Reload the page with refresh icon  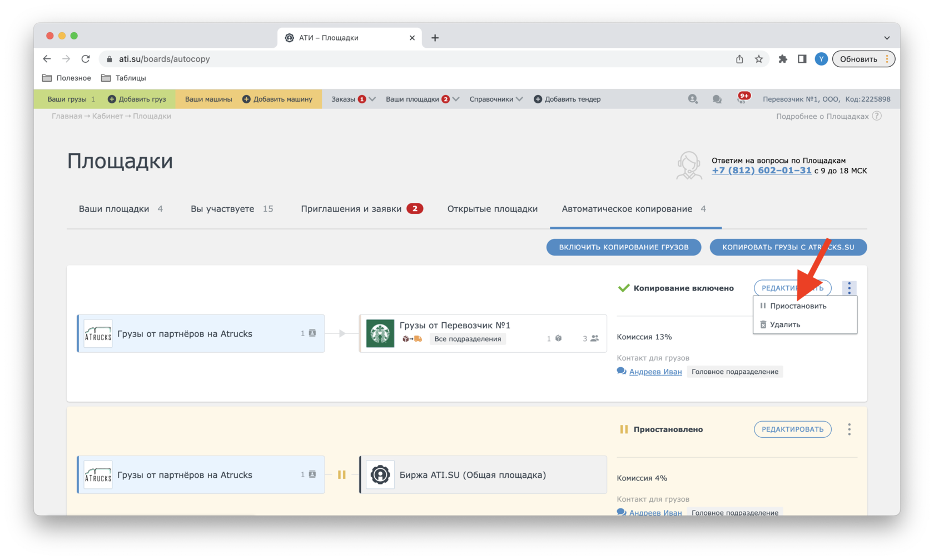[x=86, y=59]
